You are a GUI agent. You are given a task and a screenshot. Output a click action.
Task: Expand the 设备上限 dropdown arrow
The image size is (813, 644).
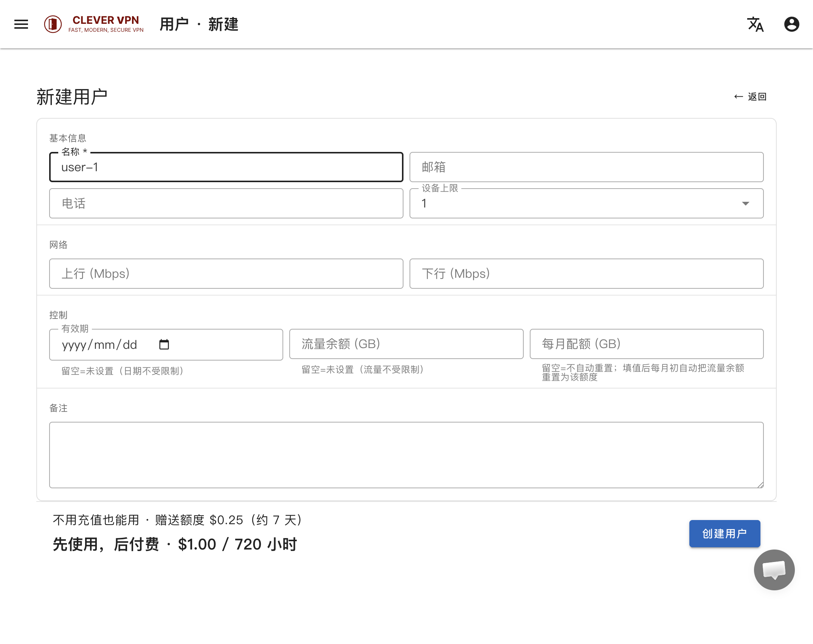[x=745, y=204]
